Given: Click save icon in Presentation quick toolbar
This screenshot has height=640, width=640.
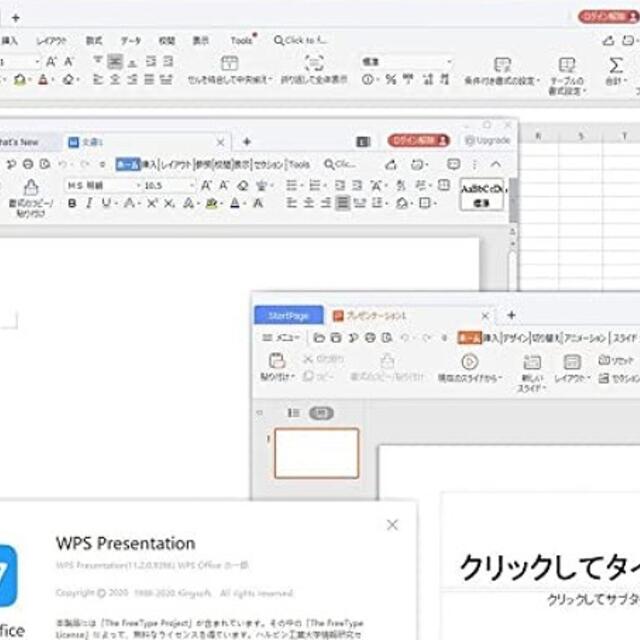Looking at the screenshot, I should pos(336,338).
